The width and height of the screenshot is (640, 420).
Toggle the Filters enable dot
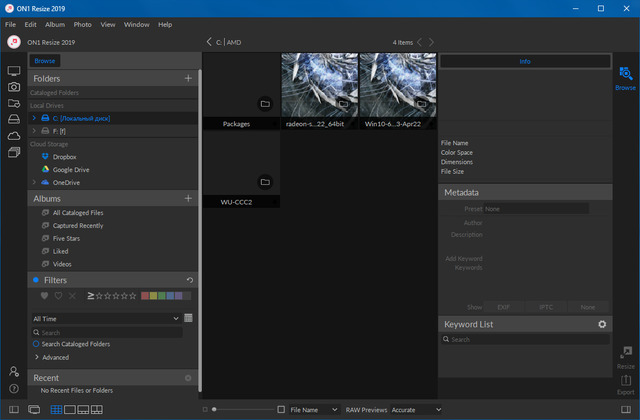point(36,280)
